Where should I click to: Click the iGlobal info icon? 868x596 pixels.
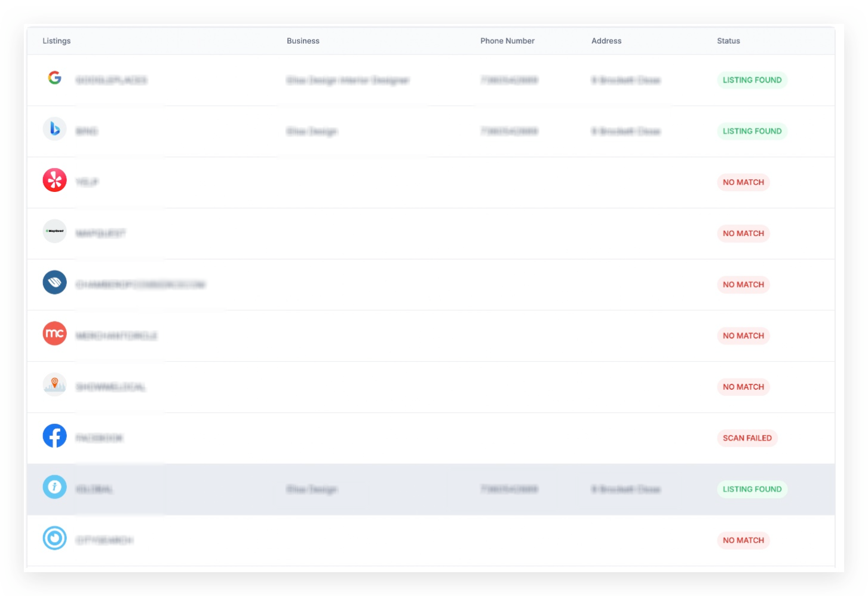54,487
